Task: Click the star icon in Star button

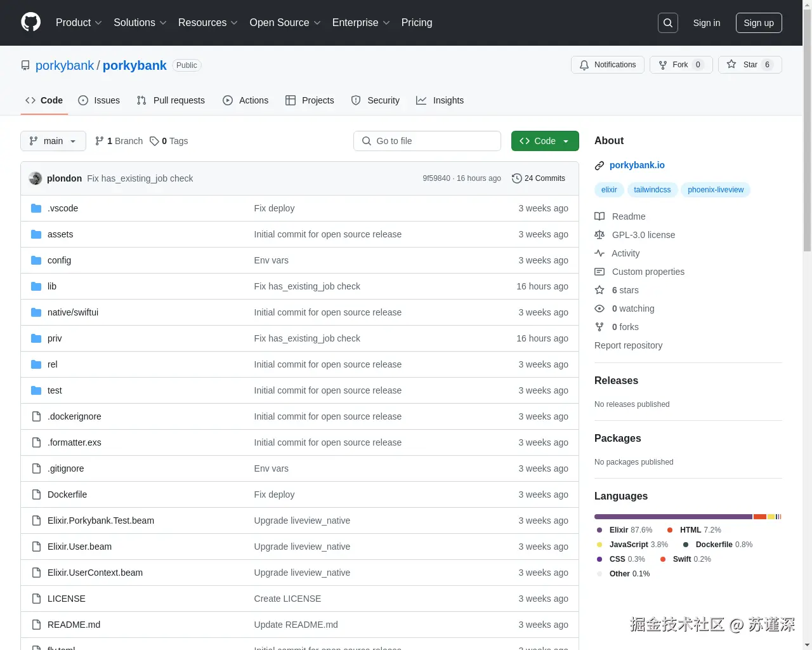Action: 731,65
